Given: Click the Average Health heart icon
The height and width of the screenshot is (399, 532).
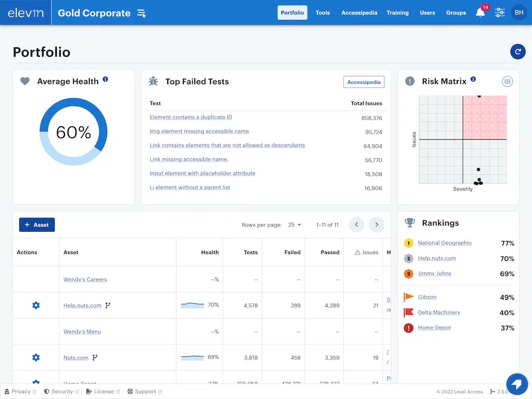Looking at the screenshot, I should (x=25, y=81).
